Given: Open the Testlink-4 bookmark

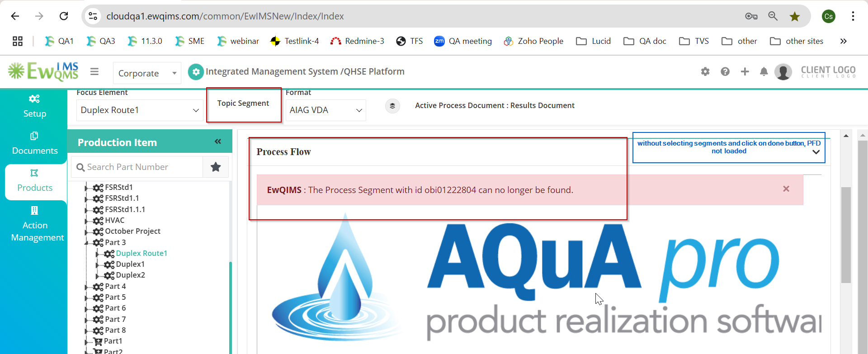Looking at the screenshot, I should [x=294, y=41].
